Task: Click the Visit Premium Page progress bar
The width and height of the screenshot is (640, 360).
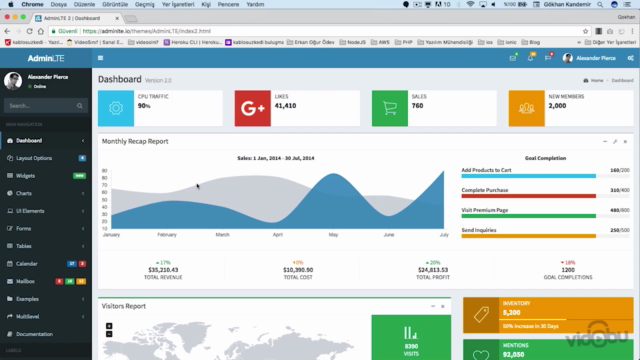Action: [x=545, y=216]
